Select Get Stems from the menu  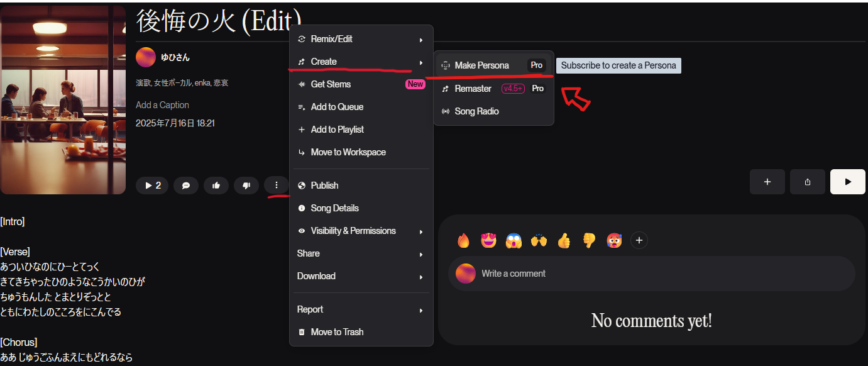tap(361, 84)
